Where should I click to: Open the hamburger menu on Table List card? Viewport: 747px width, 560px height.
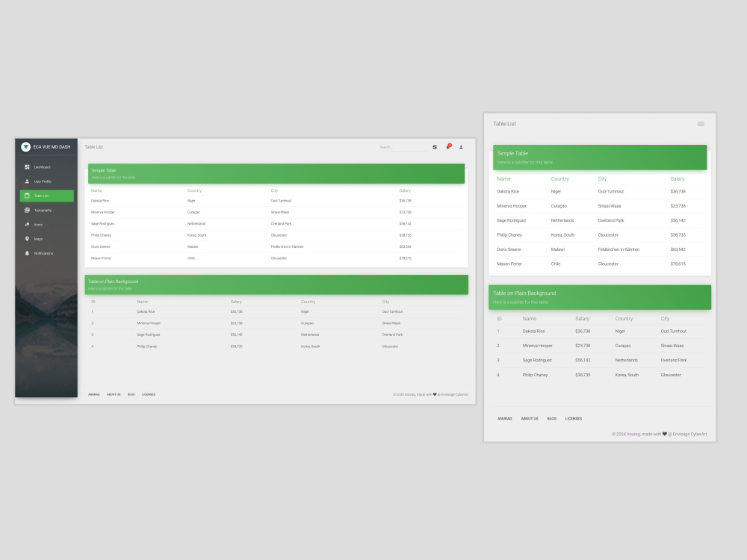point(701,124)
